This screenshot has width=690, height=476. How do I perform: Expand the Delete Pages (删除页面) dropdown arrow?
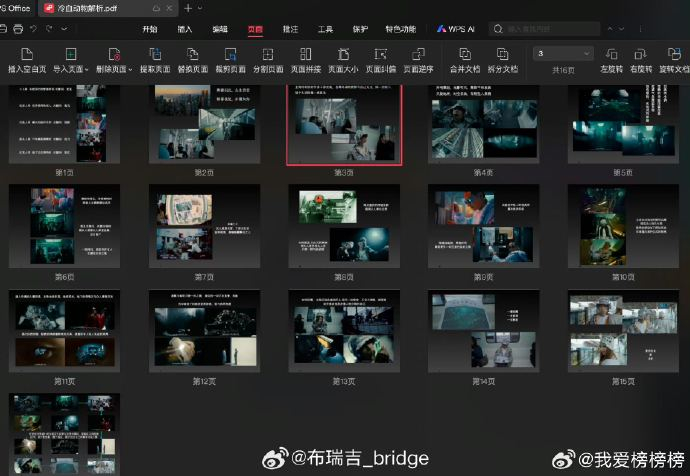click(130, 70)
